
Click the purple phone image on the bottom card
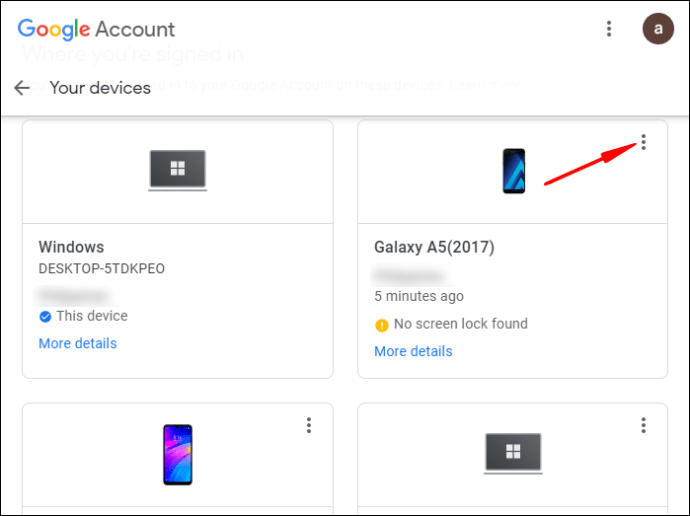[x=177, y=453]
